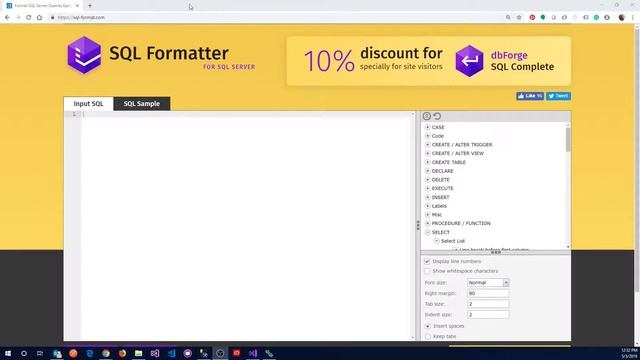Bookmark this page with the star icon
The height and width of the screenshot is (360, 640).
pyautogui.click(x=519, y=18)
